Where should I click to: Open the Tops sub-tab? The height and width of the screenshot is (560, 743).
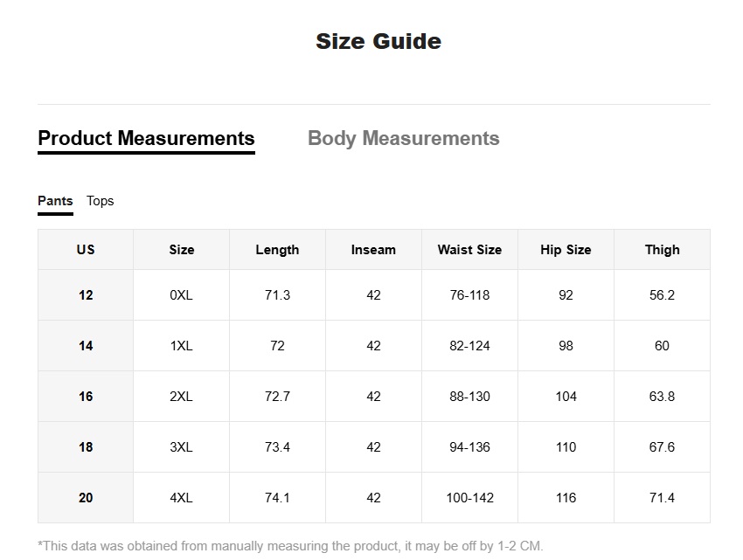100,201
